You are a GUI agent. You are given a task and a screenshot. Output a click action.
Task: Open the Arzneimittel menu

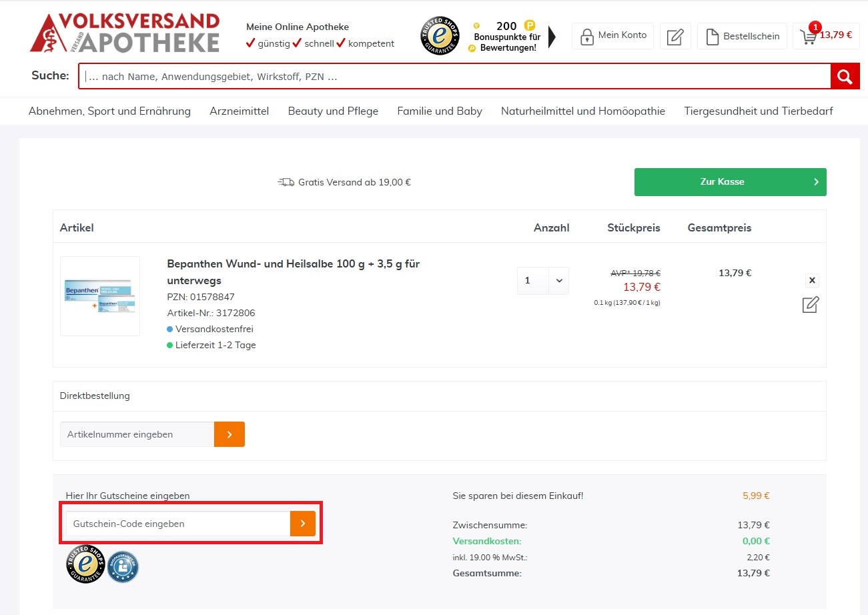coord(240,111)
